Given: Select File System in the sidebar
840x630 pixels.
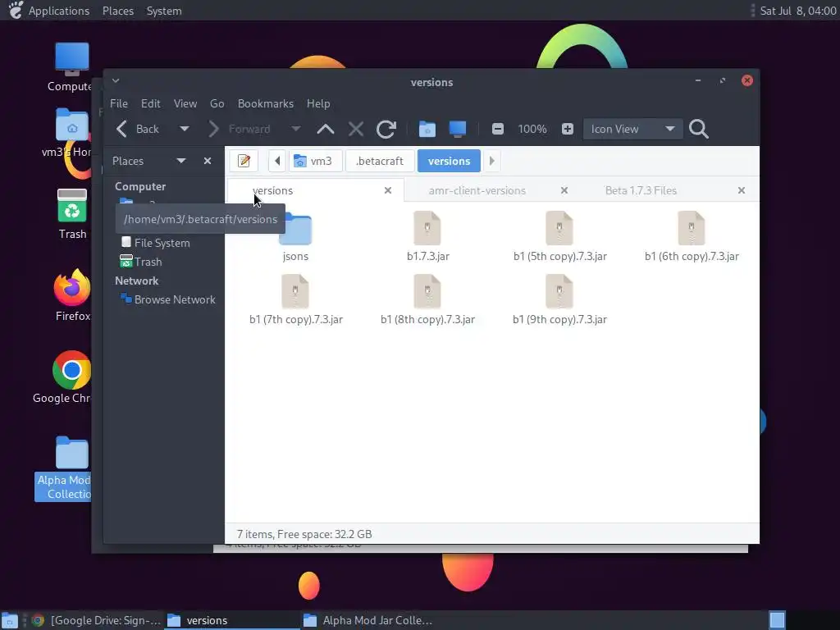Looking at the screenshot, I should click(163, 243).
